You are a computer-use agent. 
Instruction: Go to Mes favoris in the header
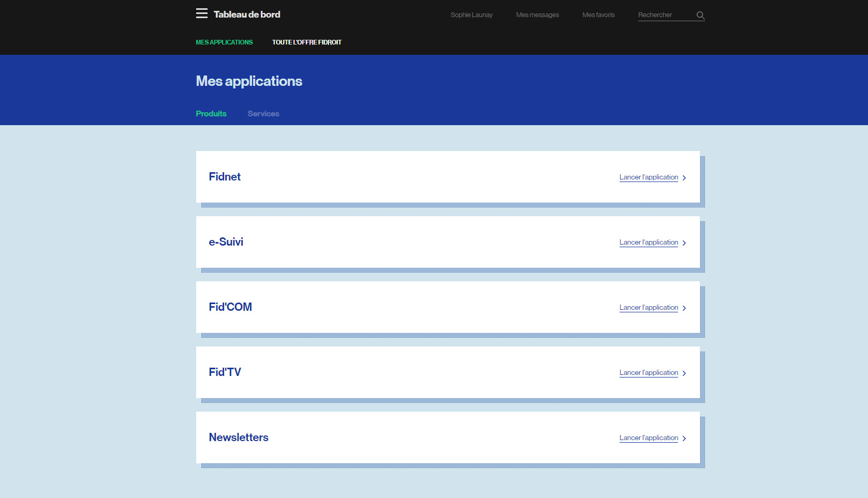click(598, 15)
